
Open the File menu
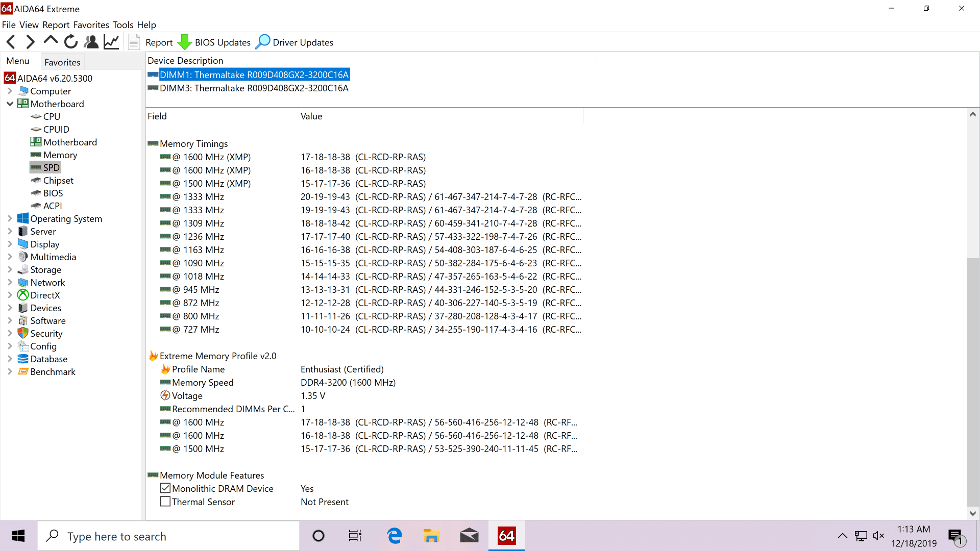click(9, 24)
